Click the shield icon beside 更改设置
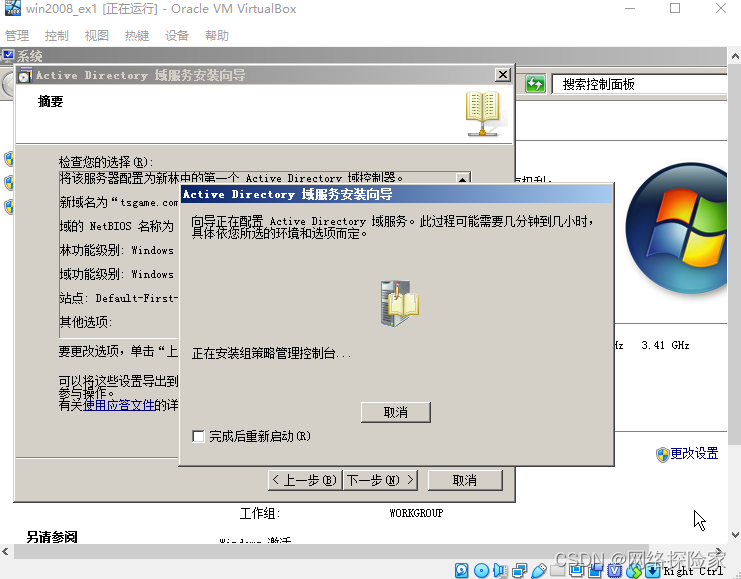The width and height of the screenshot is (741, 579). coord(662,454)
